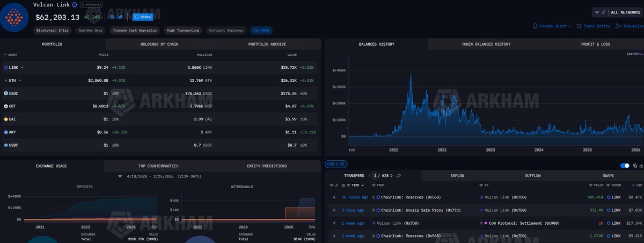Viewport: 644px width, 243px height.
Task: Switch to Token Balances History tab
Action: (x=486, y=44)
